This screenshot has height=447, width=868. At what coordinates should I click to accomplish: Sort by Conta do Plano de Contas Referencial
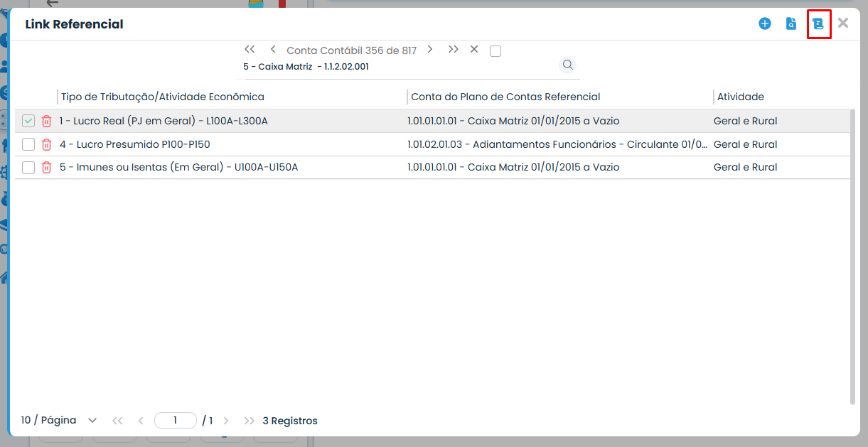505,97
